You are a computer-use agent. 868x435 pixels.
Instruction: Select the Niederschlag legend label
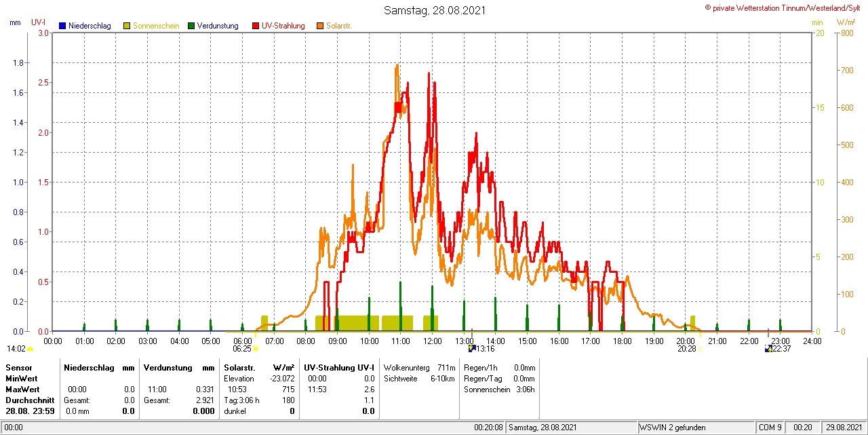pyautogui.click(x=90, y=26)
